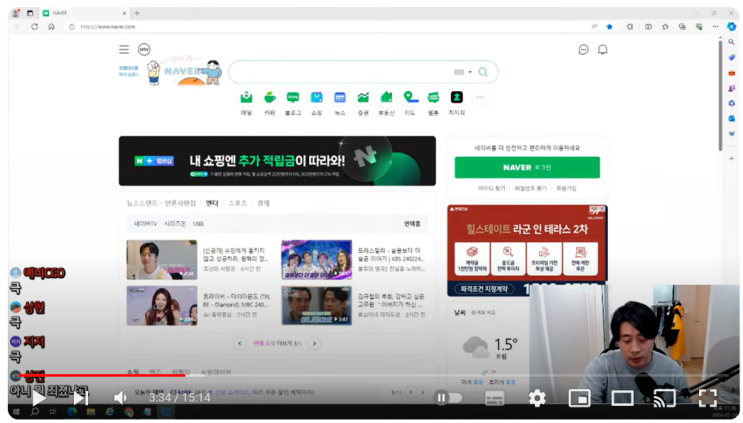Open thumbnail of man in white shirt
The height and width of the screenshot is (423, 743).
162,260
